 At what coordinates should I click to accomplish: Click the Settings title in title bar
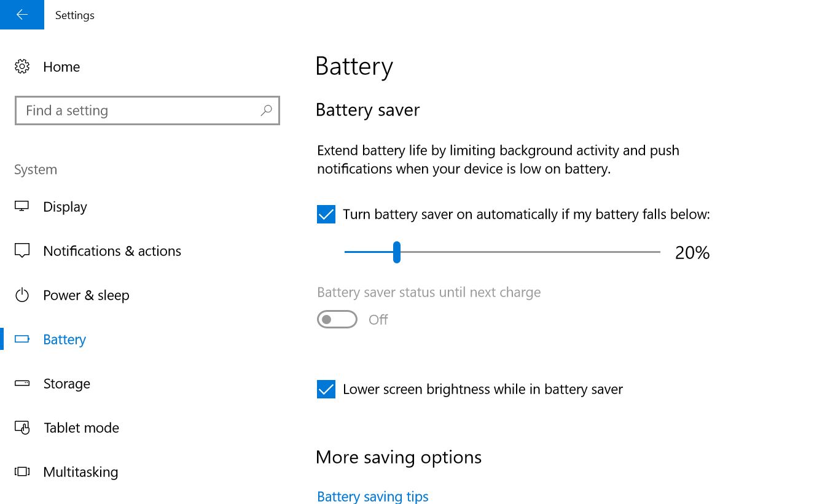click(74, 15)
